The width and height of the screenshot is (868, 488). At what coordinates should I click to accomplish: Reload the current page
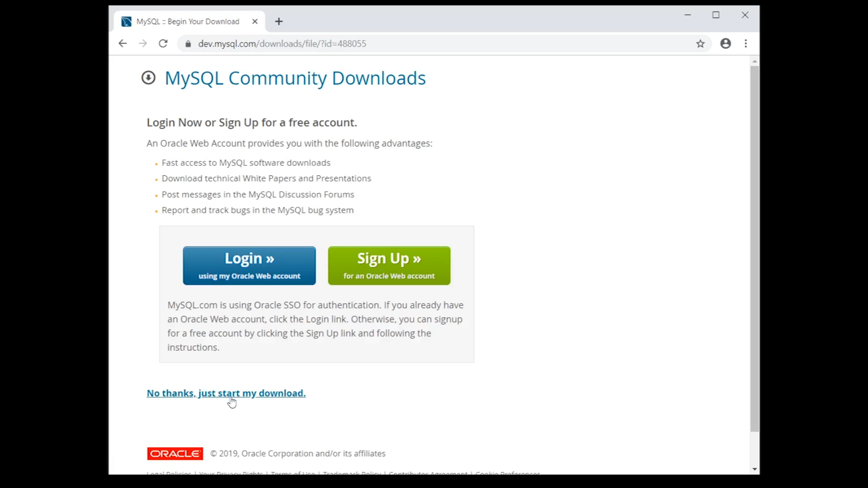(x=163, y=43)
